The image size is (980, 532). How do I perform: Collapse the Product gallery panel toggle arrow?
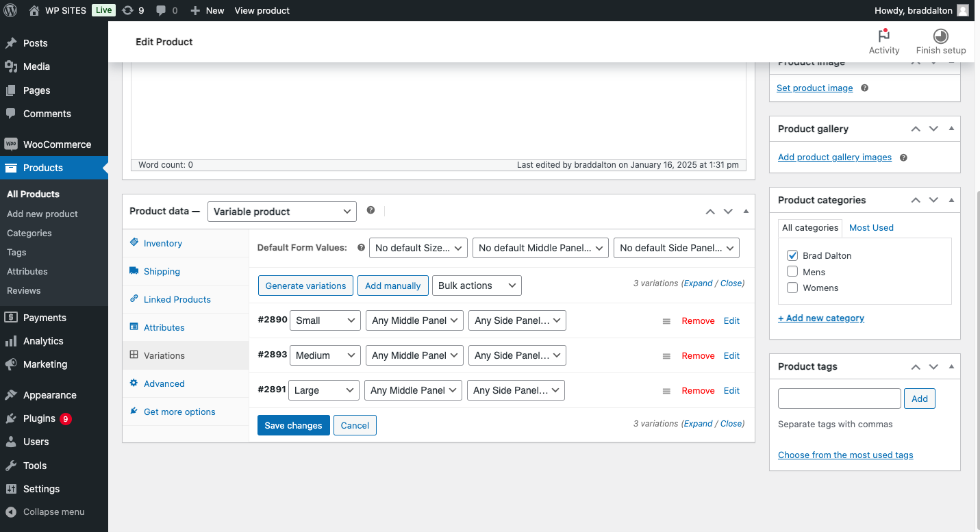pos(951,129)
